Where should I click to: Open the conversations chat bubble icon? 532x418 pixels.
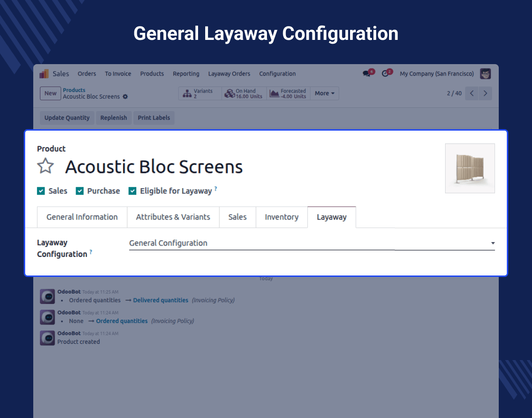pos(366,74)
